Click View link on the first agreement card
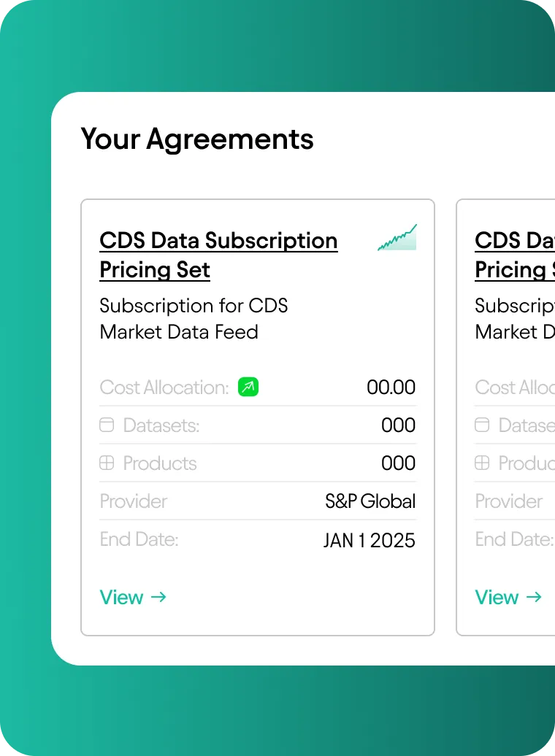The image size is (555, 756). (x=121, y=597)
